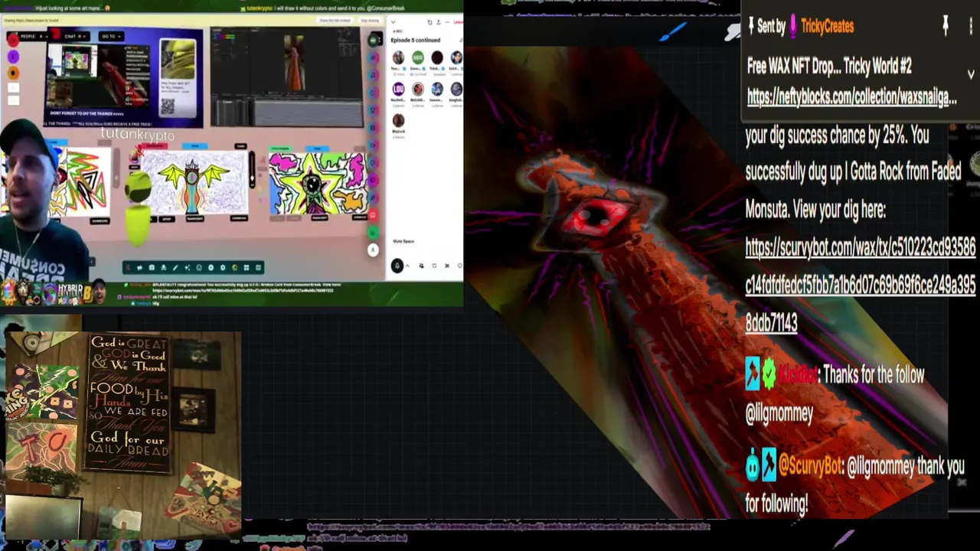Screen dimensions: 980x551
Task: Click the camera icon in bottom toolbar
Action: click(152, 268)
